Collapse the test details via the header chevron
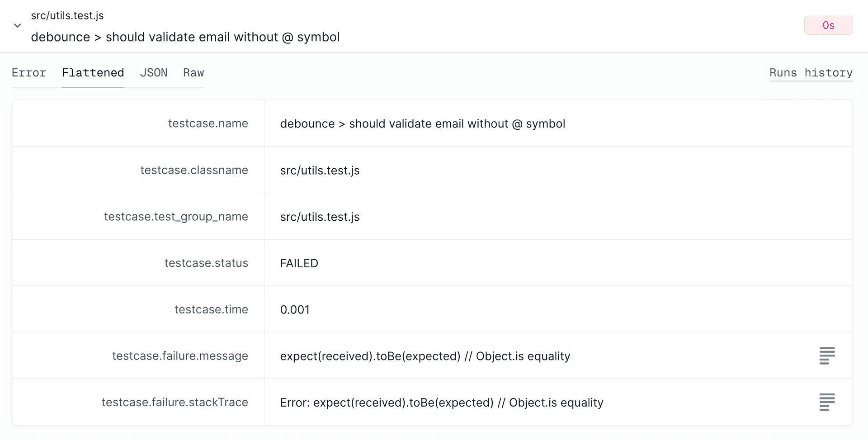The width and height of the screenshot is (868, 441). coord(17,25)
